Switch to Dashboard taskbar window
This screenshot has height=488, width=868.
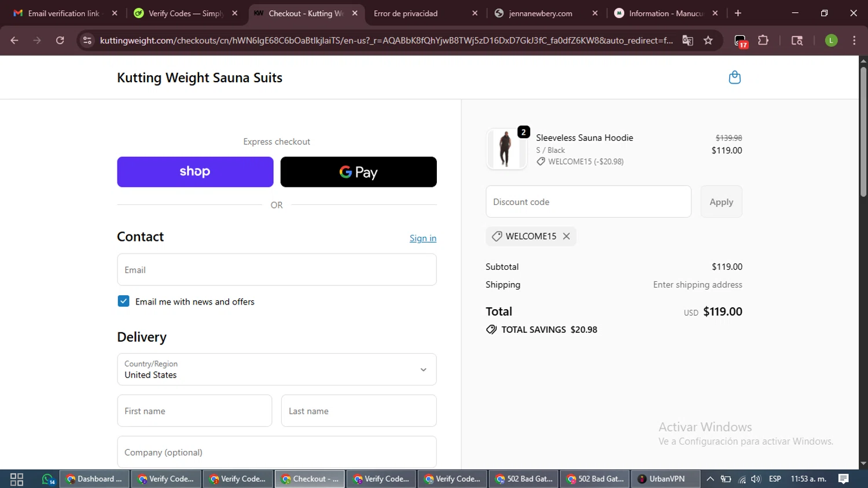94,479
